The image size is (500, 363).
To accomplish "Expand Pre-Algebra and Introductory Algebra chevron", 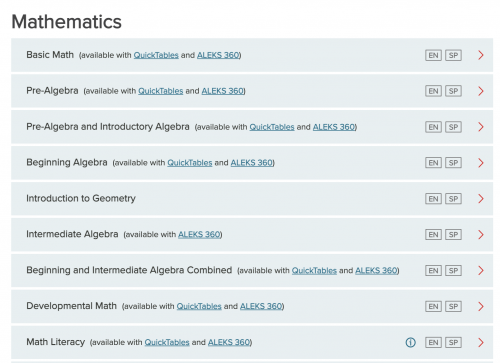I will (x=481, y=127).
